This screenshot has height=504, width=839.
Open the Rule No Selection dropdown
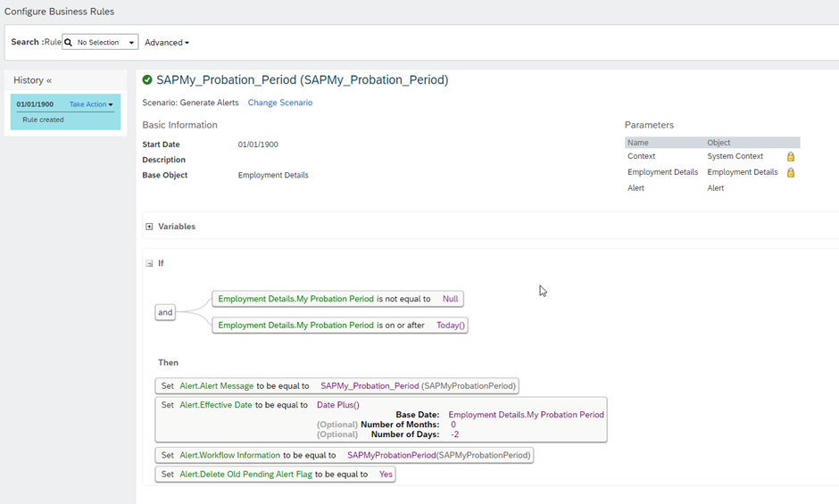tap(100, 42)
